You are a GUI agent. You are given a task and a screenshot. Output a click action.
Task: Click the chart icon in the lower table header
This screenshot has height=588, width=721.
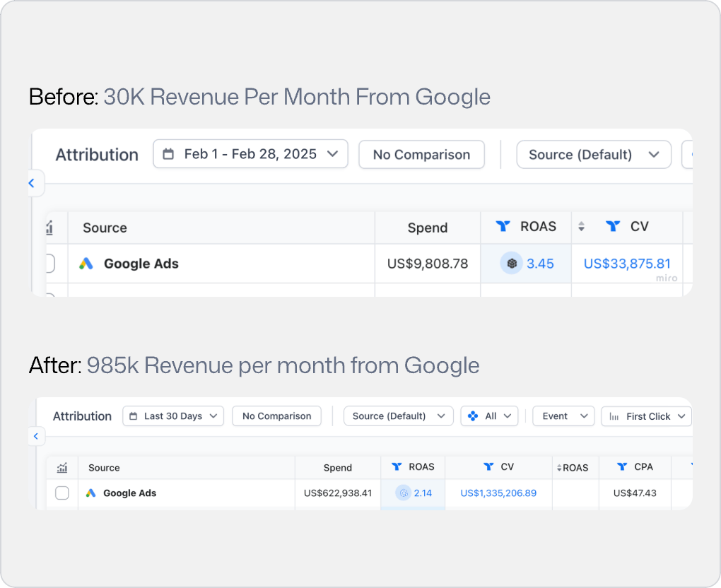[x=61, y=467]
